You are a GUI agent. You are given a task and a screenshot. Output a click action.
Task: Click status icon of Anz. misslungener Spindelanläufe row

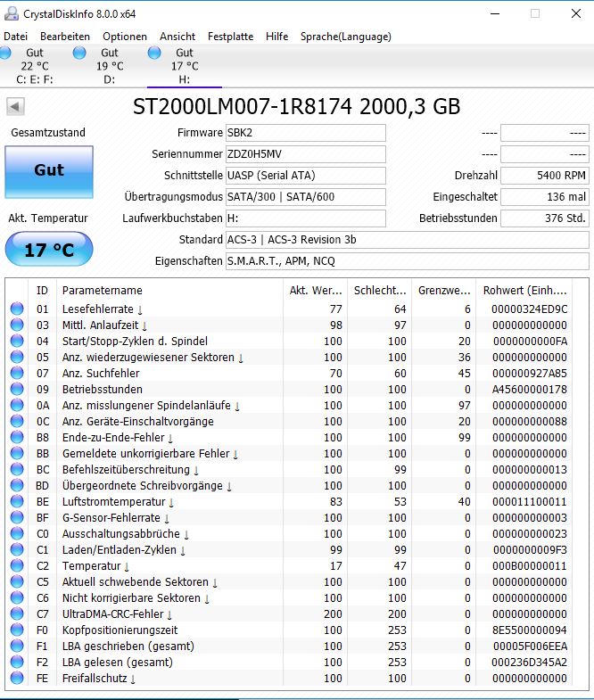point(17,405)
